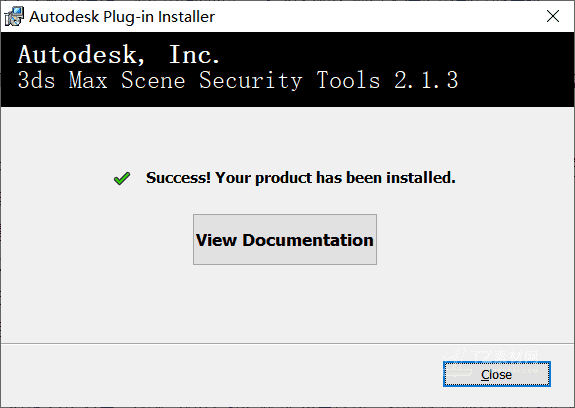Click the word Inc. in the banner

[194, 55]
